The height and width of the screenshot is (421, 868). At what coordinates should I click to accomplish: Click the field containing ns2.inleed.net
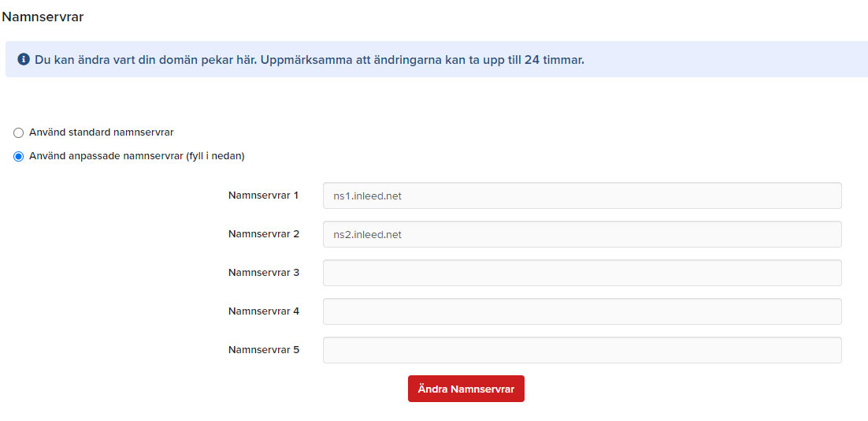tap(581, 234)
